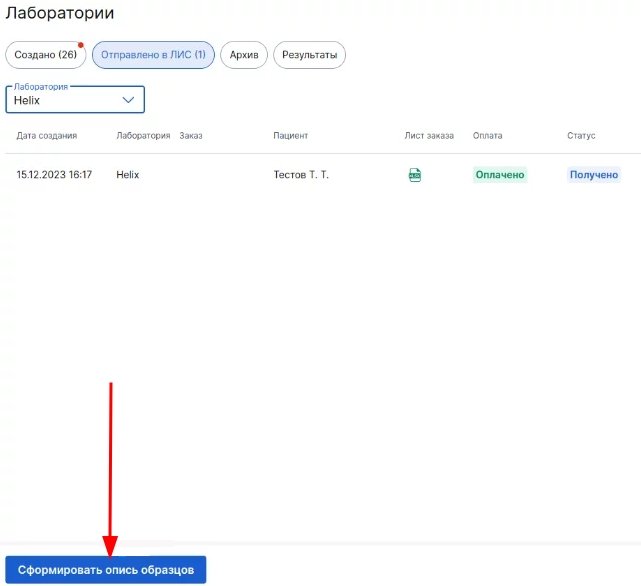Click the Helix cell in table row
The image size is (641, 586).
pos(128,175)
